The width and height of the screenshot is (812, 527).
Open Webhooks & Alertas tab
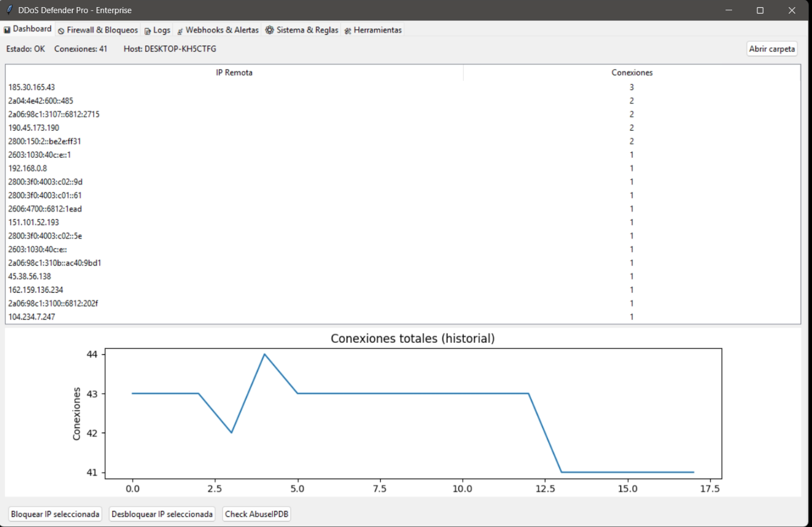218,30
